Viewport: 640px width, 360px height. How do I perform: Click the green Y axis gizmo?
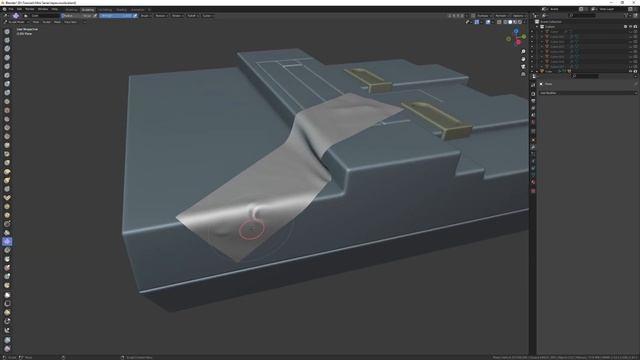click(x=524, y=37)
